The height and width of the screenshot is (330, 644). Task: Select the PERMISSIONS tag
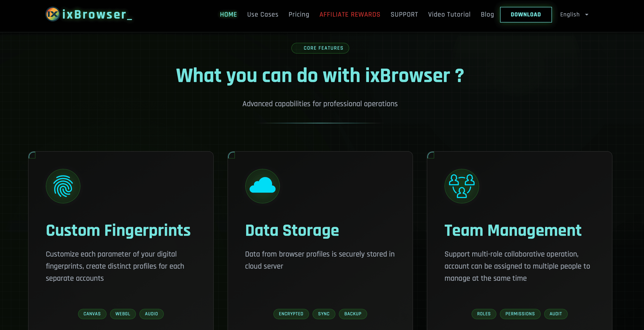[x=520, y=314]
